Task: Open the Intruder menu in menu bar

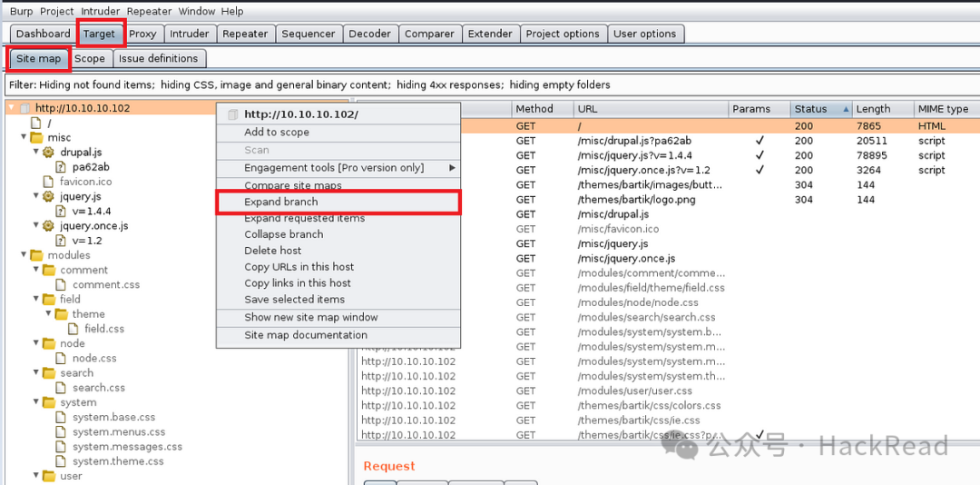Action: [100, 11]
